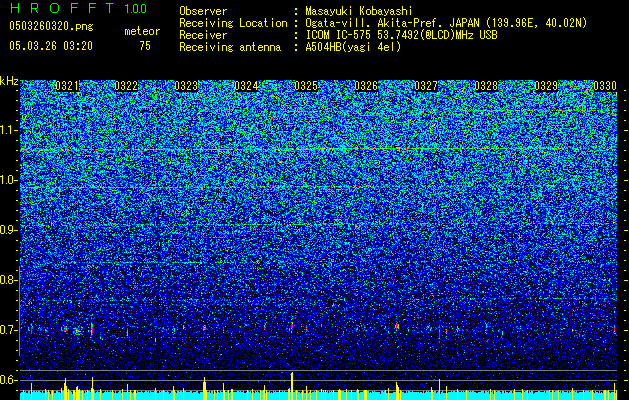Click the file name 0503260320.png

(x=51, y=27)
